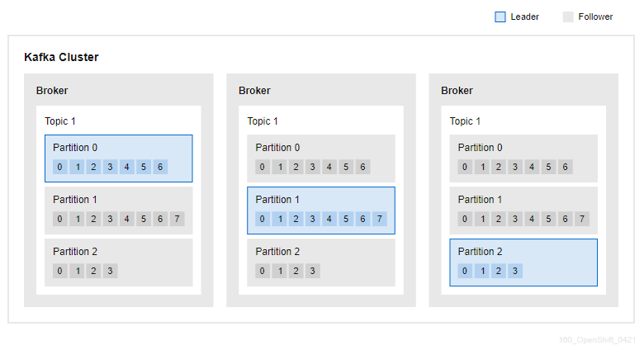Click offset 5 in third broker's Partition 0
Viewport: 644px width, 350px height.
(x=548, y=167)
